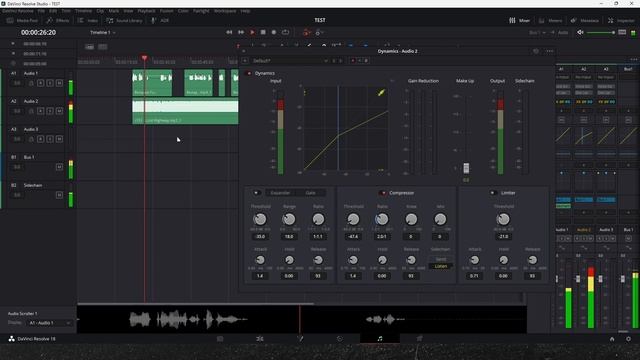The image size is (640, 360).
Task: Add a new Dynamics preset with plus button
Action: click(x=245, y=60)
